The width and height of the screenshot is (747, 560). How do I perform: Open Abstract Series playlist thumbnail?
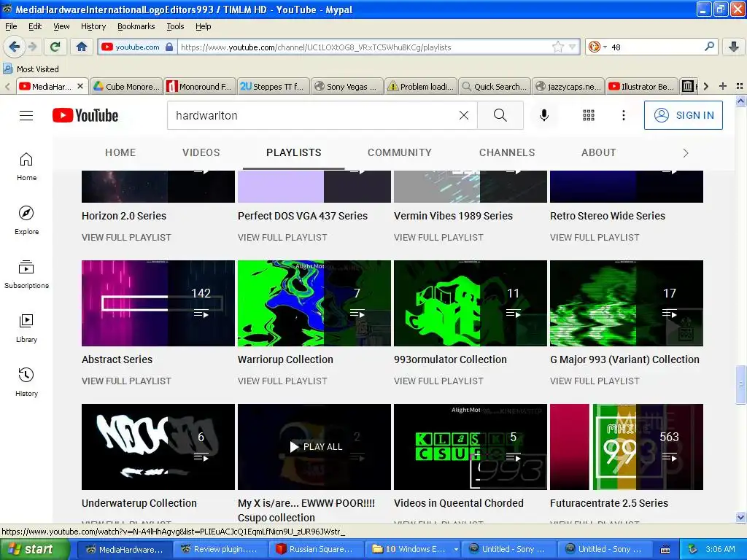tap(158, 303)
